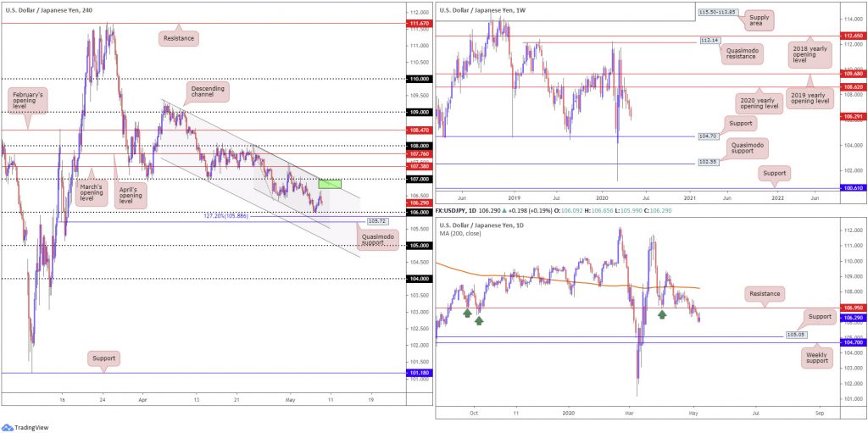This screenshot has height=433, width=868.
Task: Select the 106.290 current price tag on 240 chart
Action: pyautogui.click(x=418, y=203)
